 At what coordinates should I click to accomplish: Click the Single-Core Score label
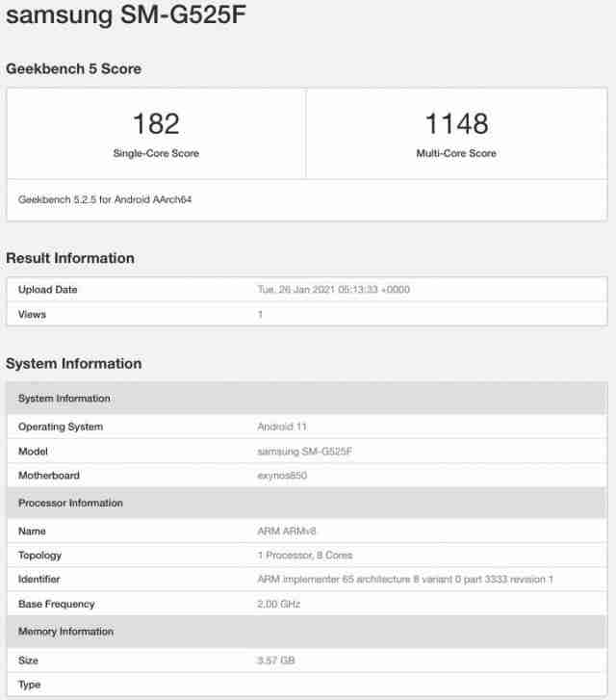[x=156, y=153]
